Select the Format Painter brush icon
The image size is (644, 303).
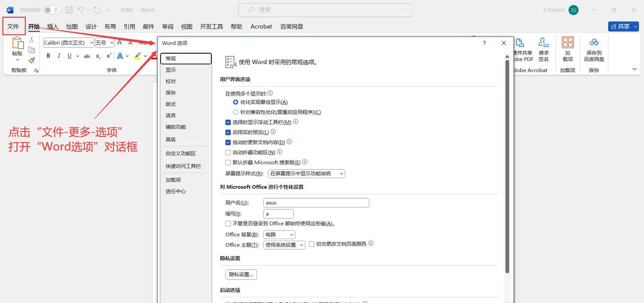pos(32,60)
